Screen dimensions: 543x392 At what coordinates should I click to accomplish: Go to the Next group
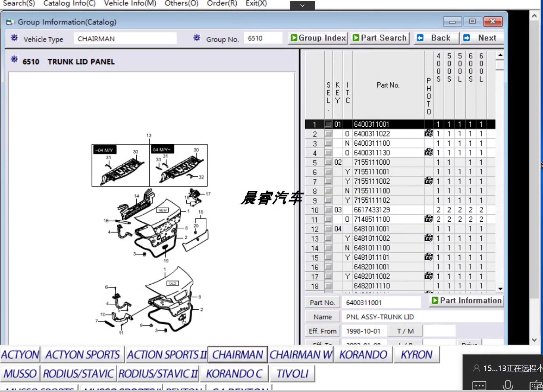pyautogui.click(x=482, y=38)
